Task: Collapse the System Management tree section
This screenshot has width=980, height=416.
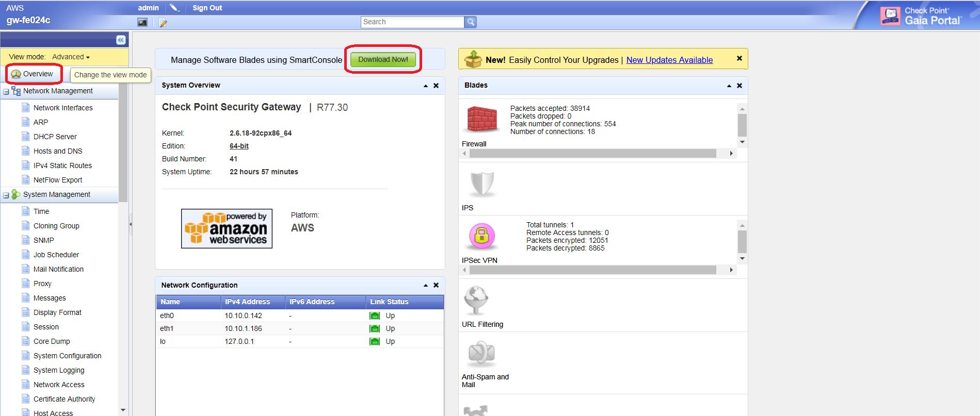Action: pyautogui.click(x=6, y=195)
